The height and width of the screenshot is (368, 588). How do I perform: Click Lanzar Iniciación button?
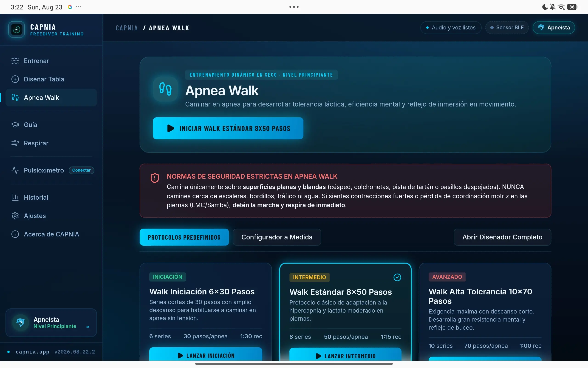(206, 355)
